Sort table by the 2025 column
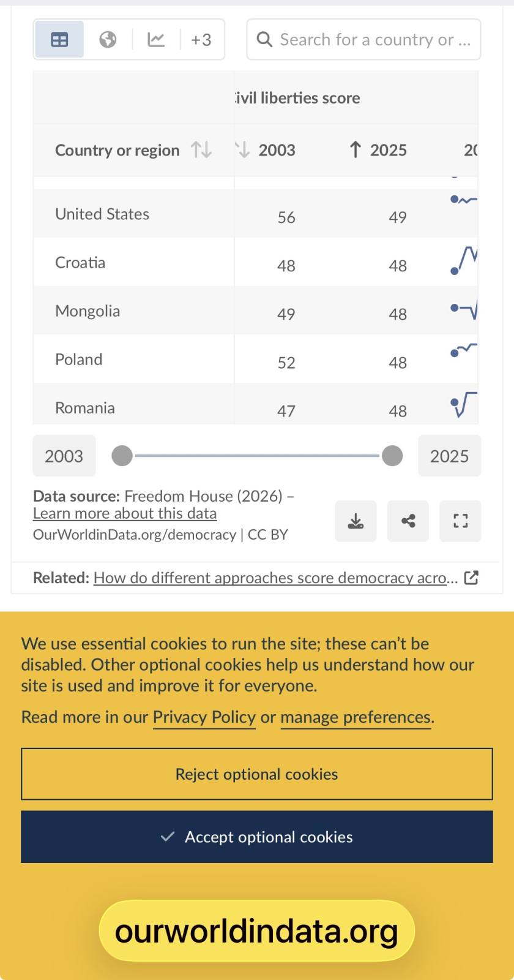The image size is (514, 980). click(379, 150)
